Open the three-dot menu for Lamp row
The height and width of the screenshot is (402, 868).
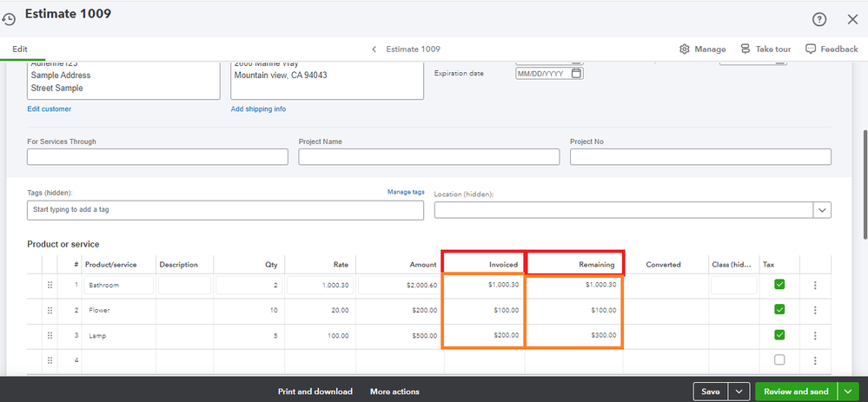click(x=814, y=335)
